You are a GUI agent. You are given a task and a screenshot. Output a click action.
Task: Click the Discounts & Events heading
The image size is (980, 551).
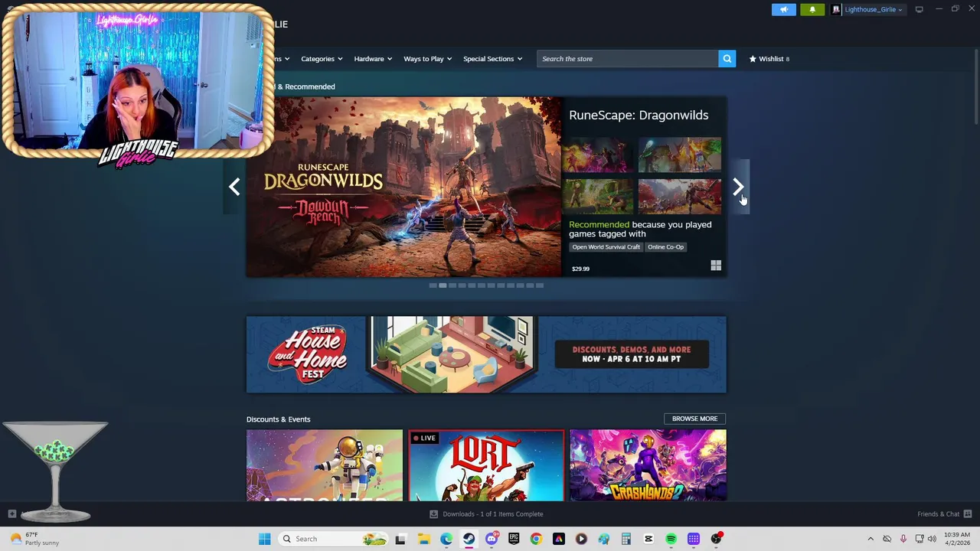pos(278,419)
